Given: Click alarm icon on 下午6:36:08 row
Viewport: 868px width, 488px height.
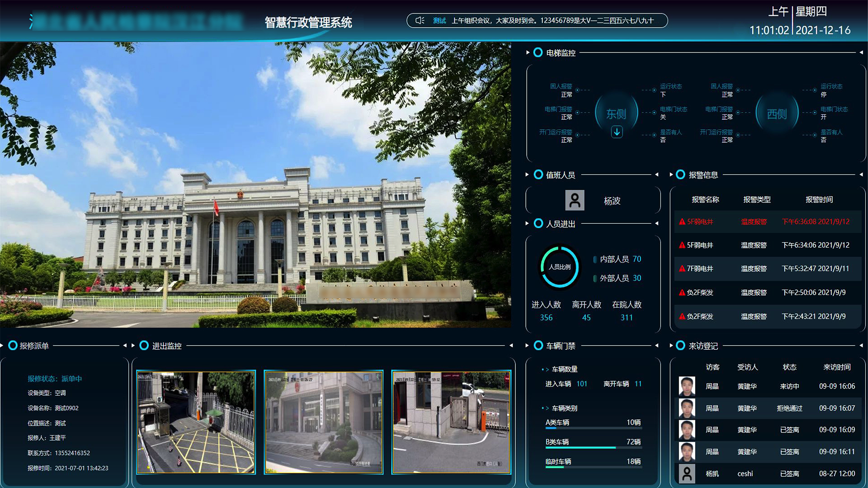Looking at the screenshot, I should point(682,221).
